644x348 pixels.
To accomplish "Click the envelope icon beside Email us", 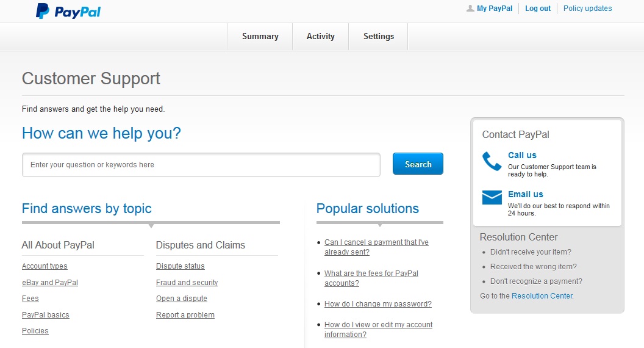I will pyautogui.click(x=492, y=197).
